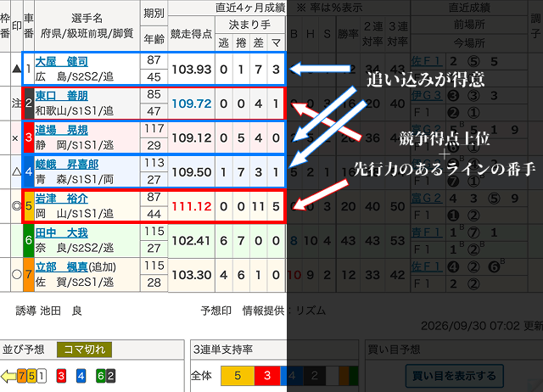
Task: Click 誘導 池田 良 text
Action: (49, 311)
